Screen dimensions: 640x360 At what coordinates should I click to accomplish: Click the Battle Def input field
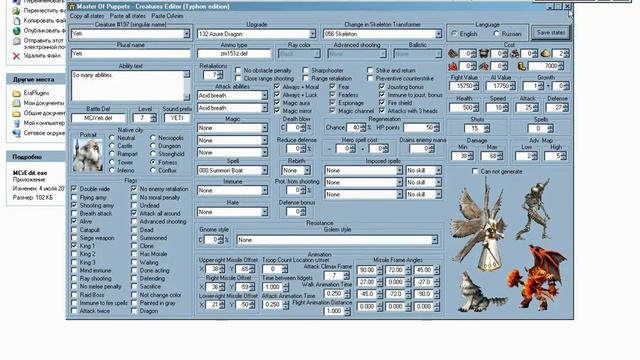[98, 118]
